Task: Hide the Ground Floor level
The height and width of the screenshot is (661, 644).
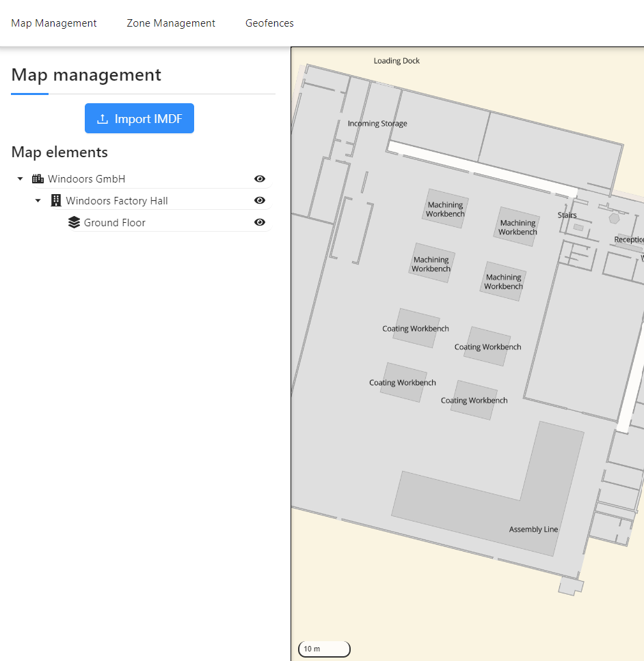Action: pos(260,222)
